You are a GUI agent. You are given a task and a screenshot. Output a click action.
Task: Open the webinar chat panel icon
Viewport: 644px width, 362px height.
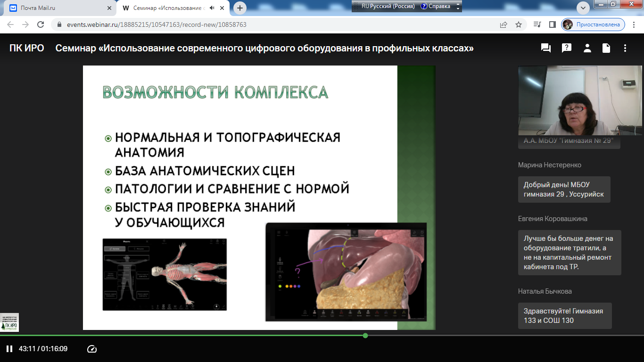(546, 48)
